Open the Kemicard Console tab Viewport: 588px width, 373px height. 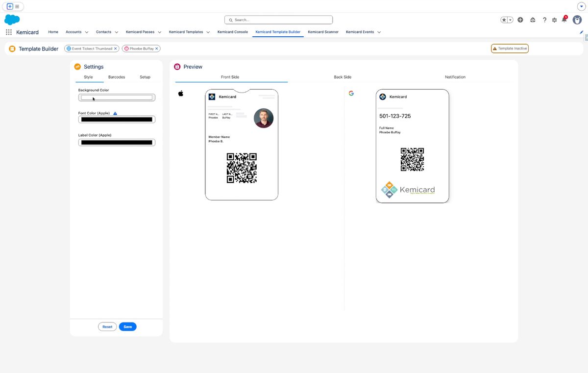pos(233,32)
